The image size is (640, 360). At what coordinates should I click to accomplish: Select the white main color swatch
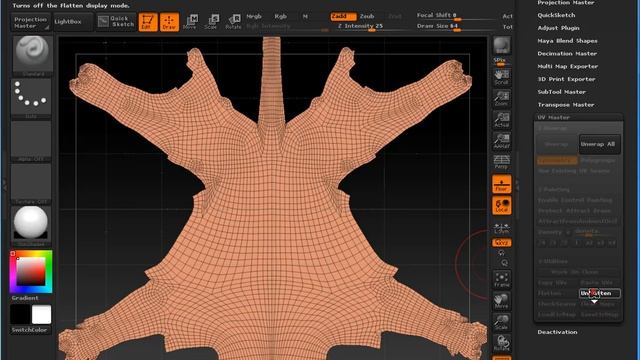coord(42,315)
